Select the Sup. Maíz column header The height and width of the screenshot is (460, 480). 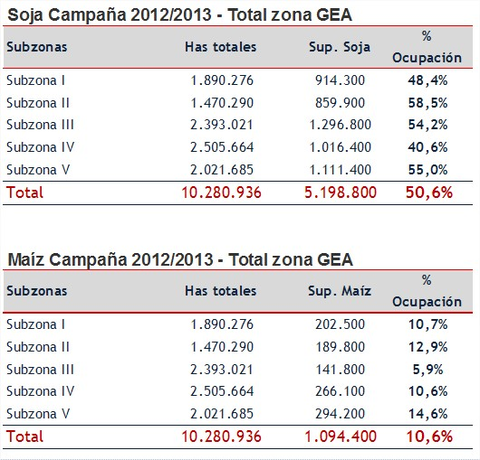pos(339,291)
